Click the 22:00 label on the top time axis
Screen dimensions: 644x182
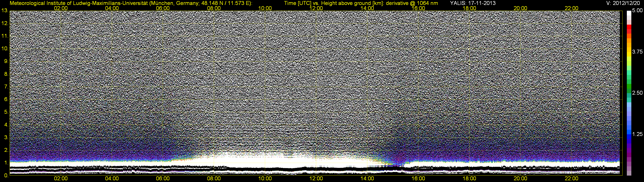click(571, 8)
